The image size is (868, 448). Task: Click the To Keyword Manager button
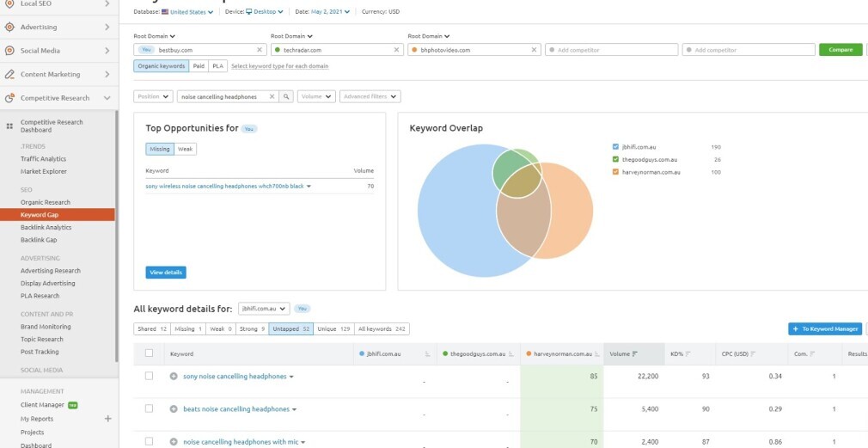point(825,329)
